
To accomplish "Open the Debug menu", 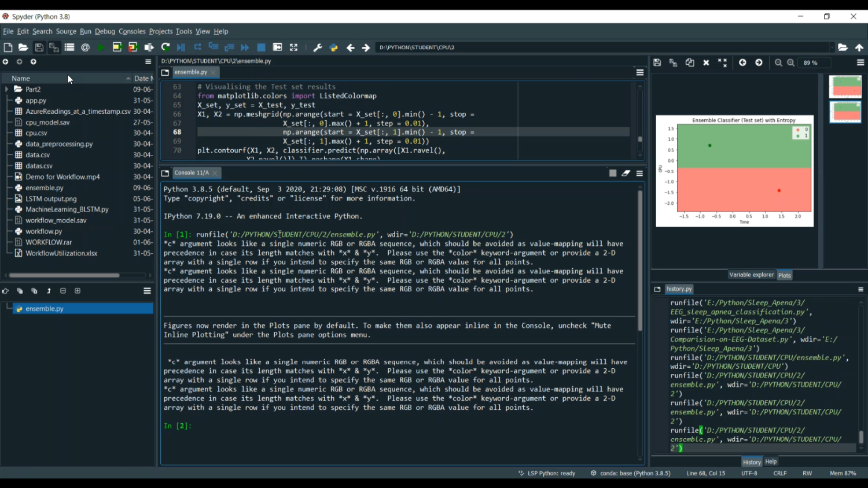I will (105, 31).
